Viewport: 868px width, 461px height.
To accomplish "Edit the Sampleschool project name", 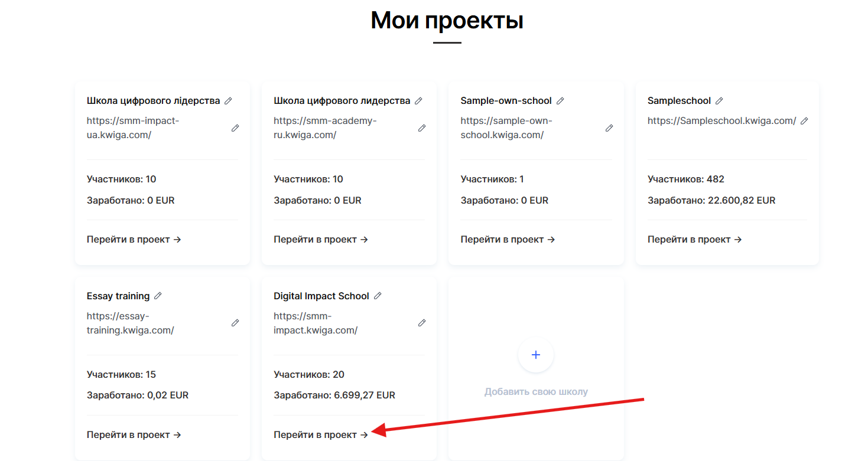I will pyautogui.click(x=719, y=101).
